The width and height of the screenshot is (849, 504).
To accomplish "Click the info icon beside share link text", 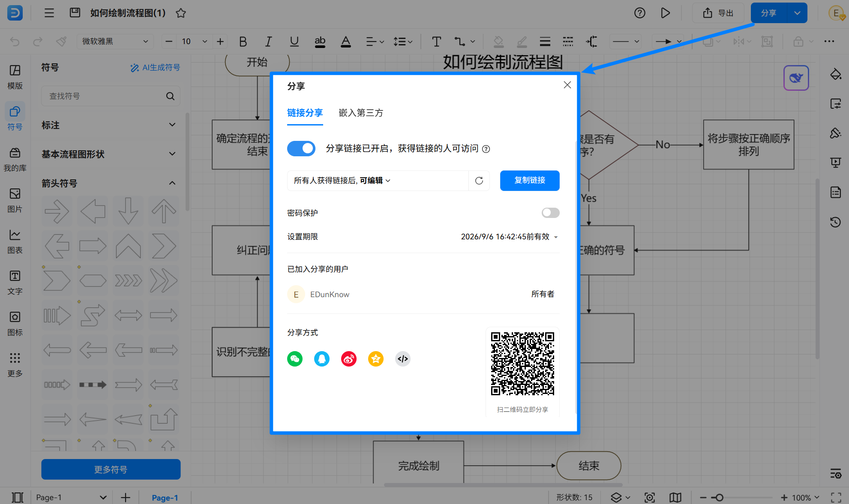I will pyautogui.click(x=486, y=149).
